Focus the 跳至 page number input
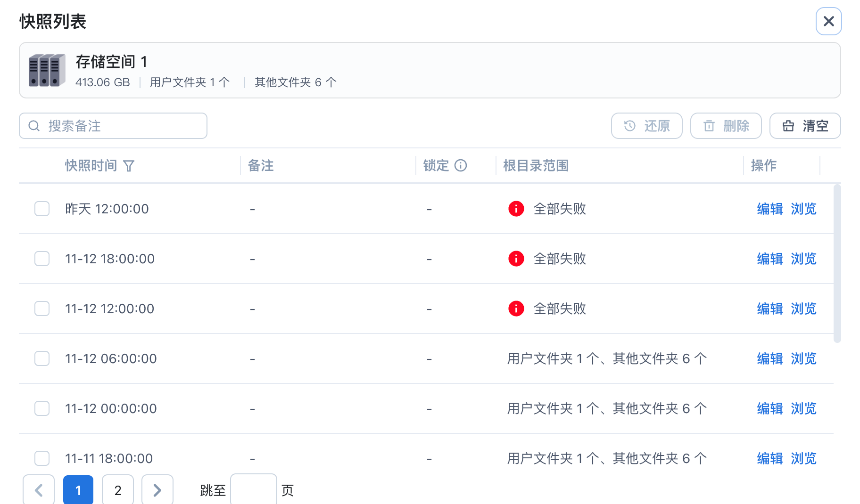 [254, 490]
